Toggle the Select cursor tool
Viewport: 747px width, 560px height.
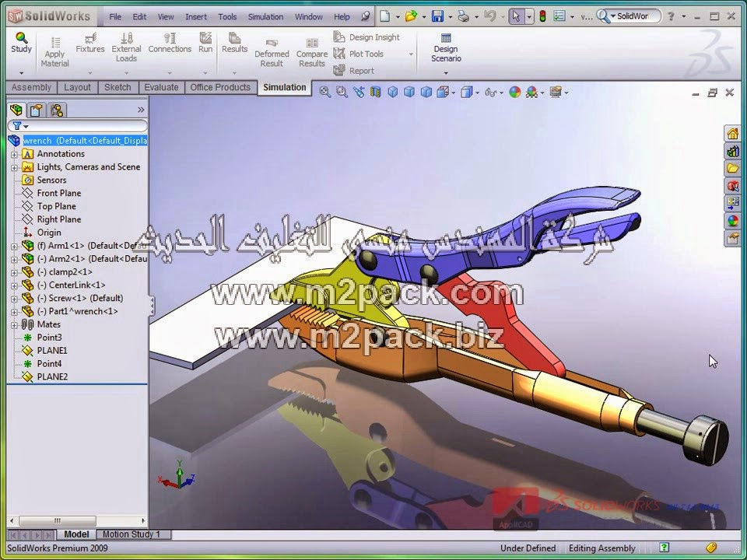pyautogui.click(x=515, y=16)
